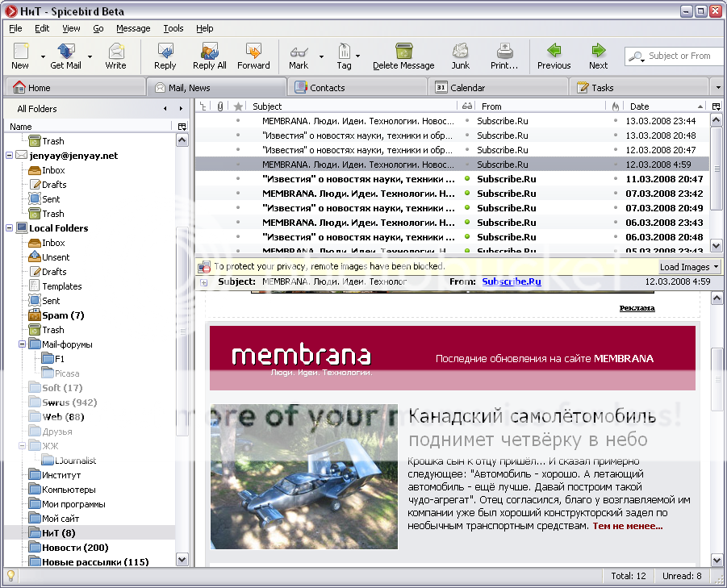The width and height of the screenshot is (727, 588).
Task: Collapse the Mail-форумы folder
Action: coord(23,344)
